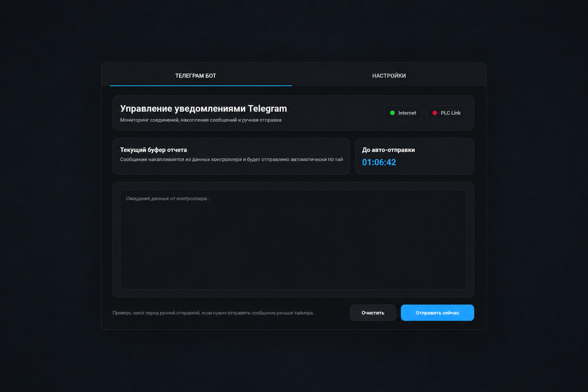Viewport: 588px width, 392px height.
Task: Click the red PLC Link status dot
Action: coord(435,113)
